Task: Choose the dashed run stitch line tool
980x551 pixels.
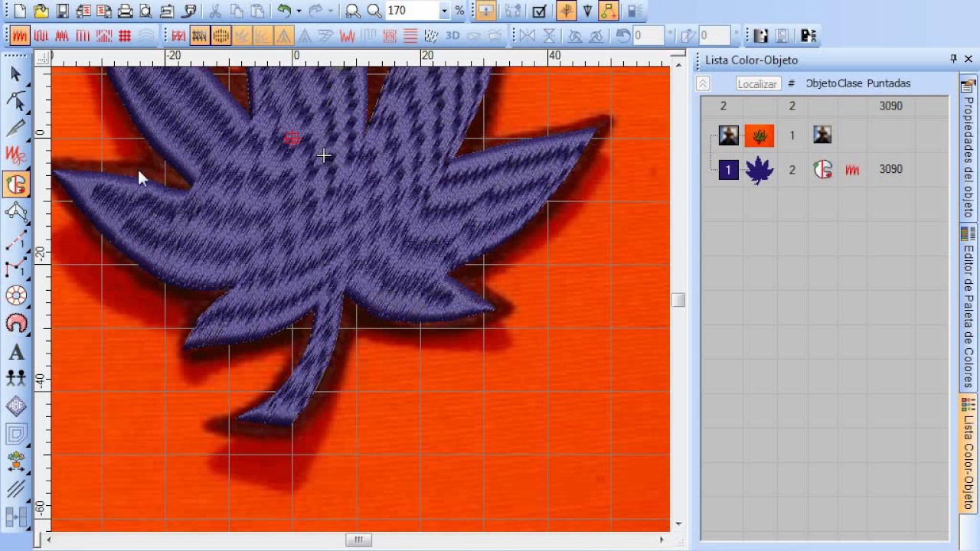Action: coord(16,240)
